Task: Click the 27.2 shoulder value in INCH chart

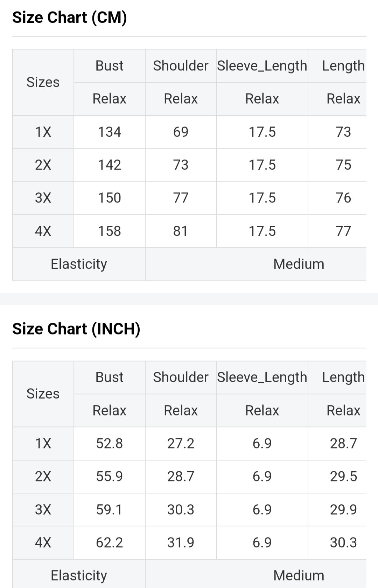Action: (x=181, y=444)
